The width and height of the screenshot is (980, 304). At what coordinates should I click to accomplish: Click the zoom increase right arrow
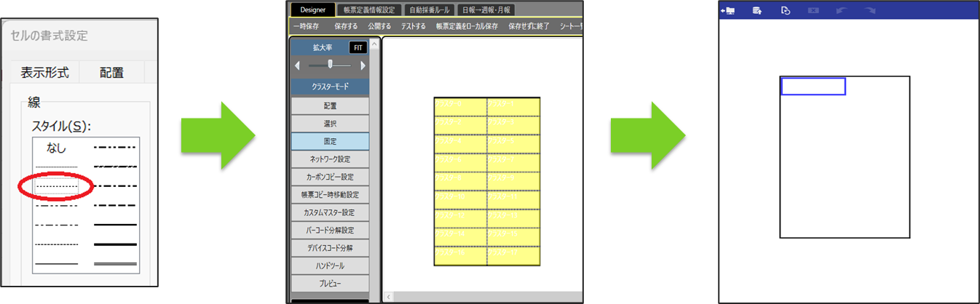pos(363,65)
